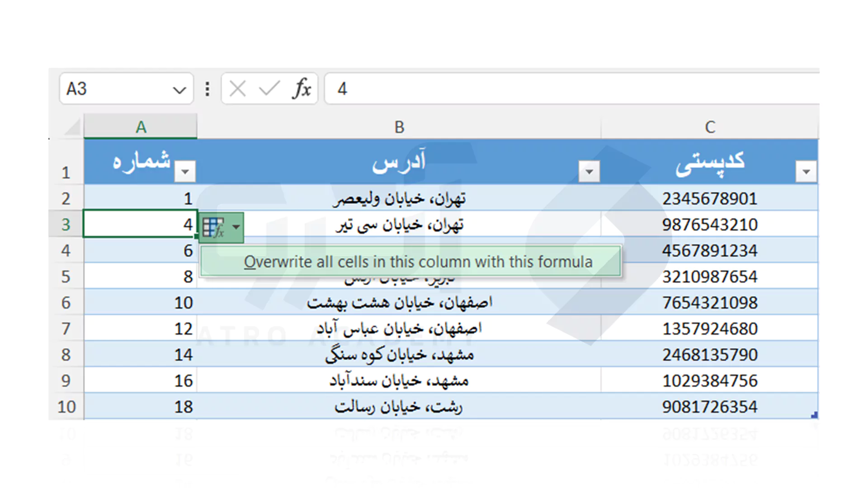Open the AutoCorrect options dropdown arrow
The width and height of the screenshot is (868, 488).
point(236,227)
